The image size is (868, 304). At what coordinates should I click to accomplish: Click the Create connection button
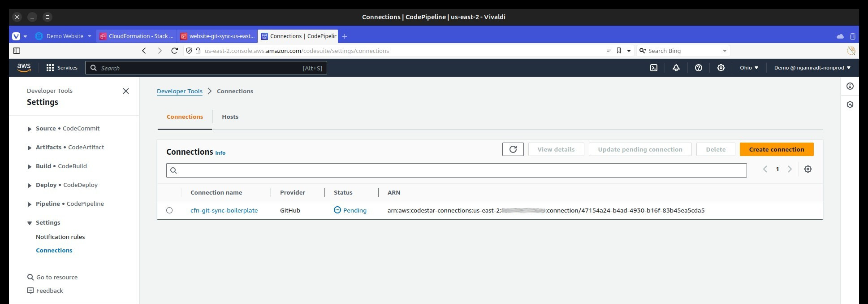pyautogui.click(x=777, y=149)
